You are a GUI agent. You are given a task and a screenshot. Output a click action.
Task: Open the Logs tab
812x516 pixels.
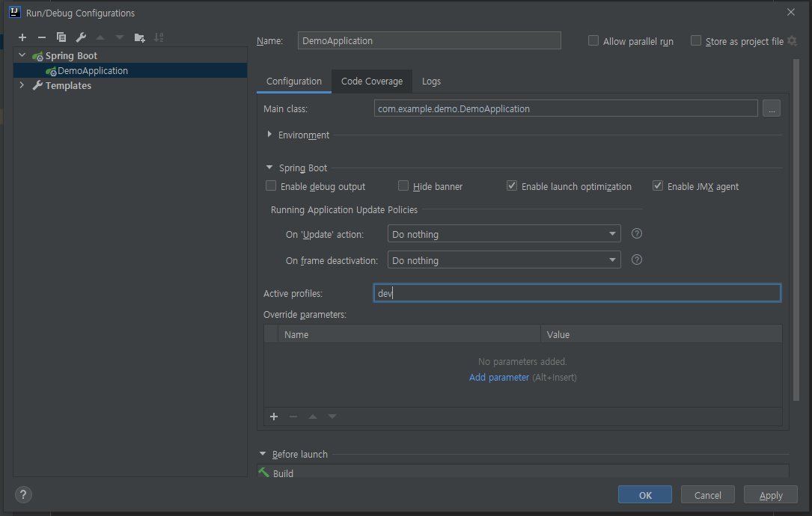tap(431, 82)
